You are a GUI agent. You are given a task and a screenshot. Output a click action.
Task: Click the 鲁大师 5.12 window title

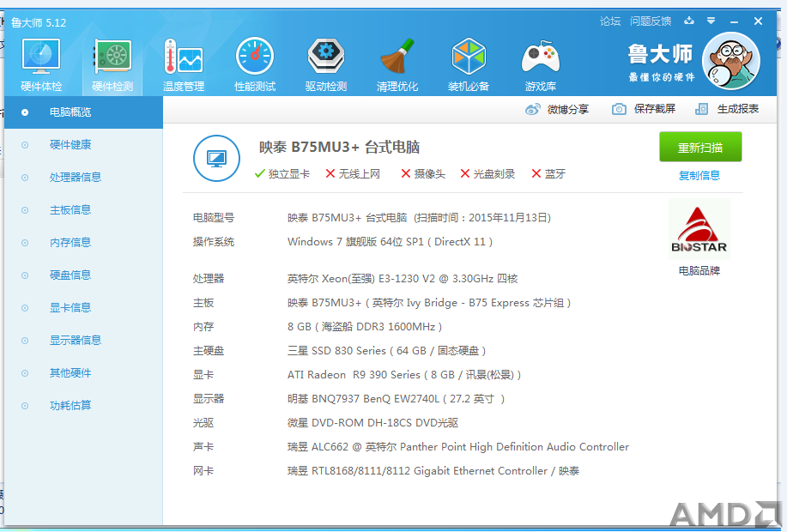point(39,22)
